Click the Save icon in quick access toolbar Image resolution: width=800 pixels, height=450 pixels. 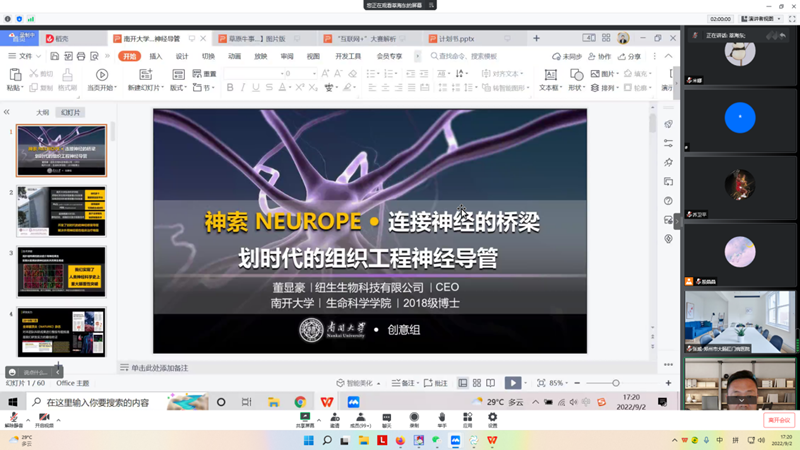tap(55, 56)
